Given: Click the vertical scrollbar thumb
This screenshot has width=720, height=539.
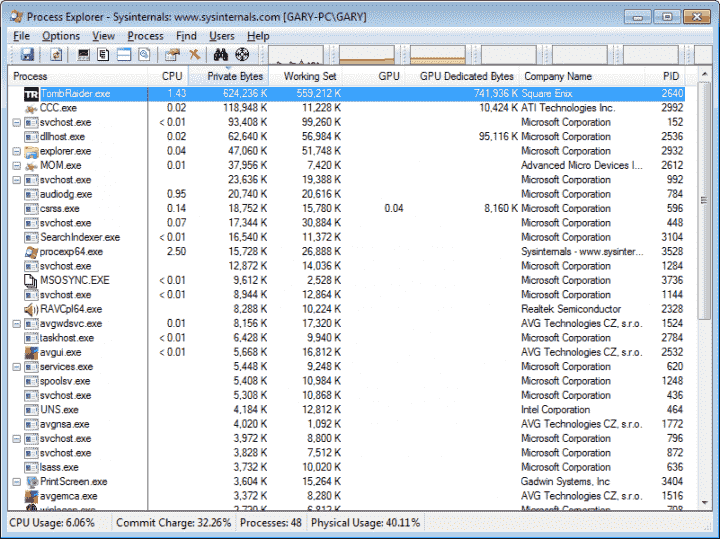Looking at the screenshot, I should (x=704, y=201).
